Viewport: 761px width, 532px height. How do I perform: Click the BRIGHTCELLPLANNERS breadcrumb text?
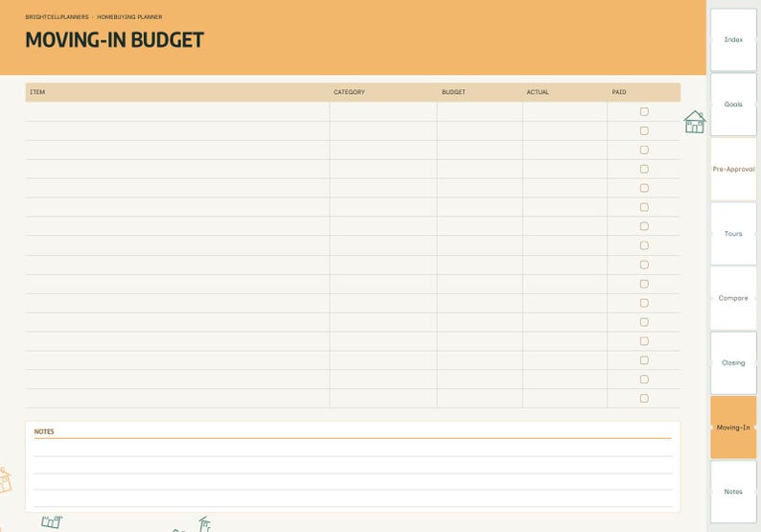[57, 17]
